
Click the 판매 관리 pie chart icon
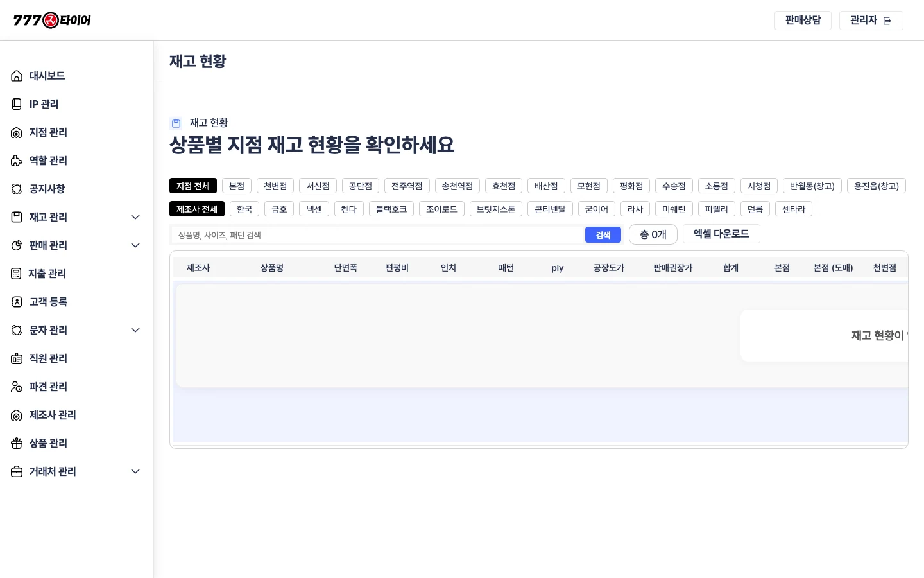pos(17,245)
